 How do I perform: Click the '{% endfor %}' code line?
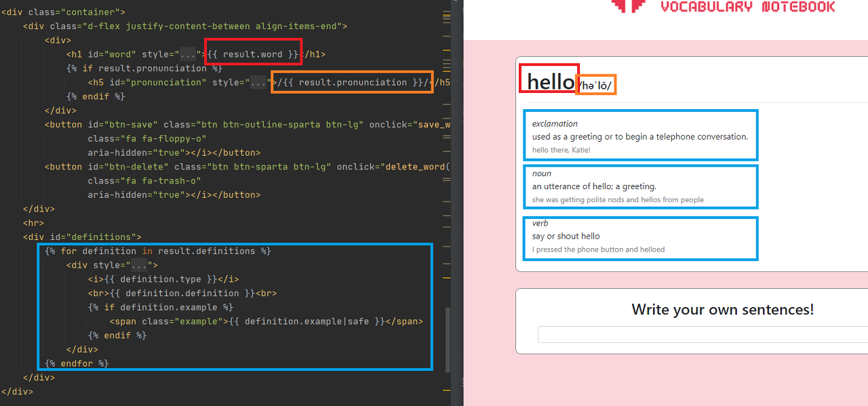point(77,364)
